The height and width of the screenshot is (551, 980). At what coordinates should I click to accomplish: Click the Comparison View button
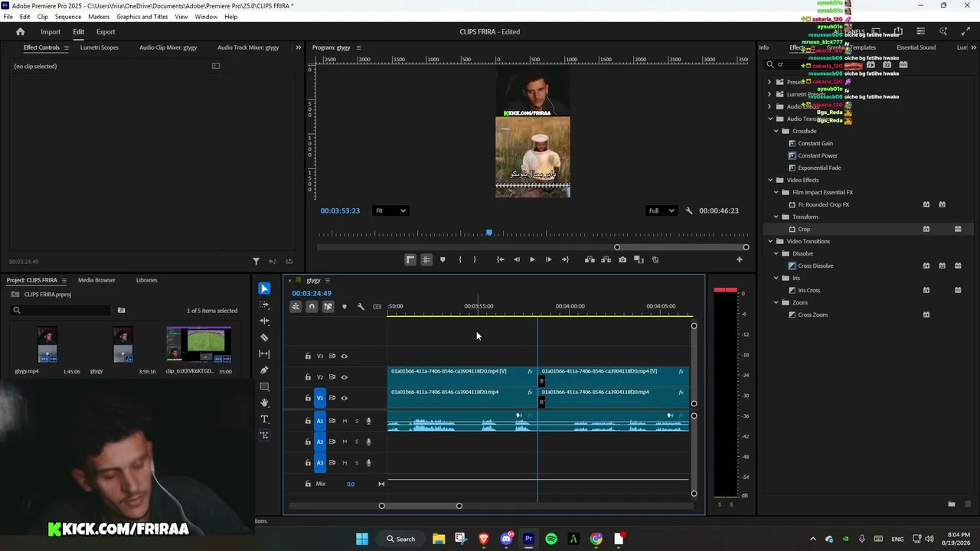pyautogui.click(x=639, y=259)
